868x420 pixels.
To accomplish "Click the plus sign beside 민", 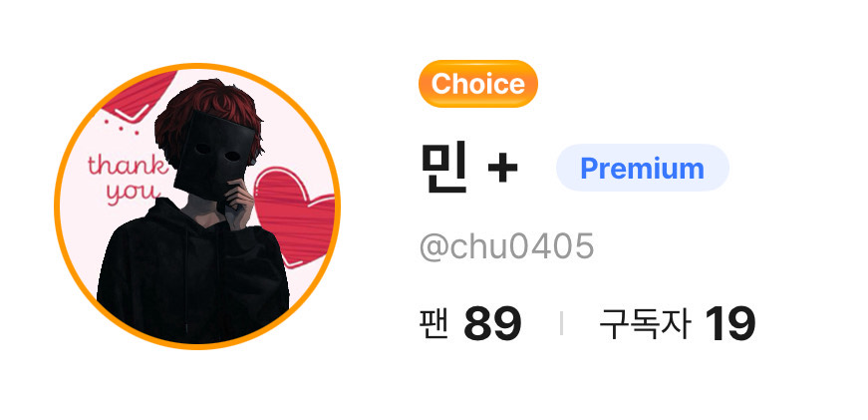I will coord(502,169).
